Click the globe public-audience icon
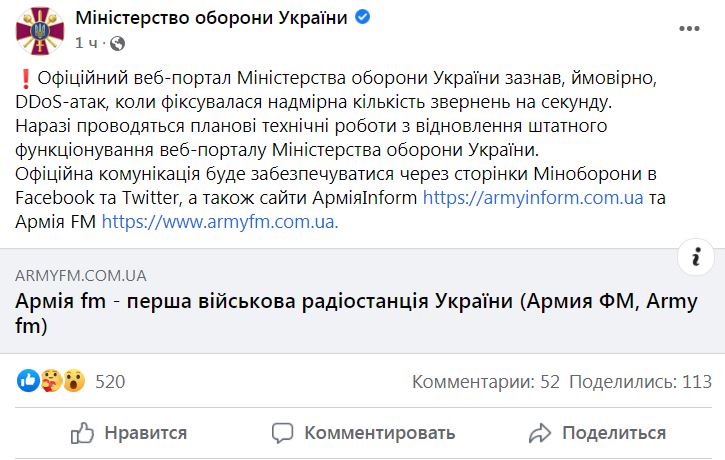 pyautogui.click(x=117, y=43)
